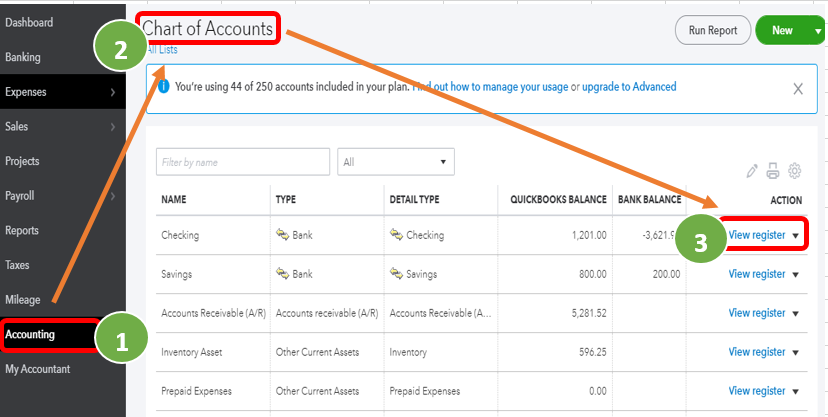The width and height of the screenshot is (828, 417).
Task: Click the Inventory Asset name cell
Action: (x=192, y=352)
